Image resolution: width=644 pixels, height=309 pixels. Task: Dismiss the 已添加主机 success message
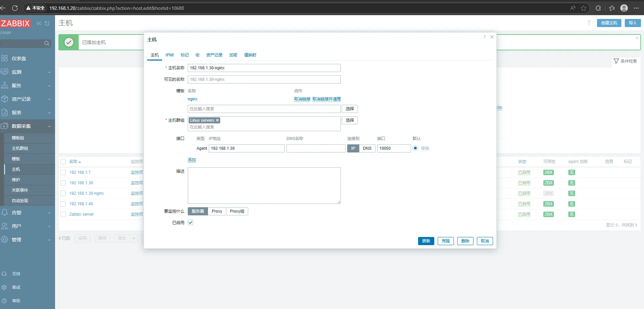637,38
